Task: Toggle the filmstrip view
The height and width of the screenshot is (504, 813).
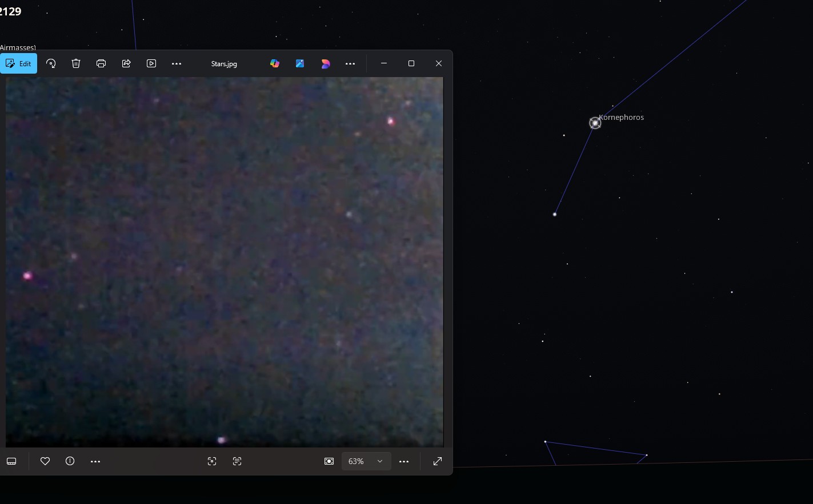Action: tap(11, 461)
